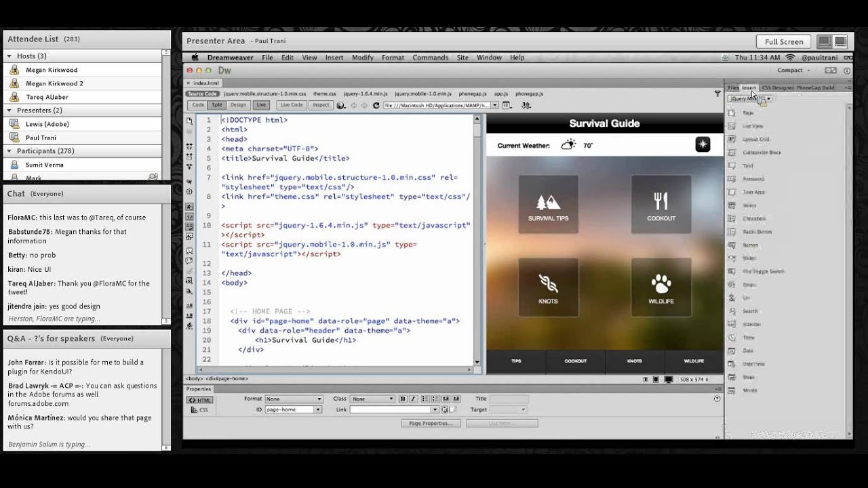
Task: Open the Class dropdown in Properties
Action: click(x=372, y=399)
